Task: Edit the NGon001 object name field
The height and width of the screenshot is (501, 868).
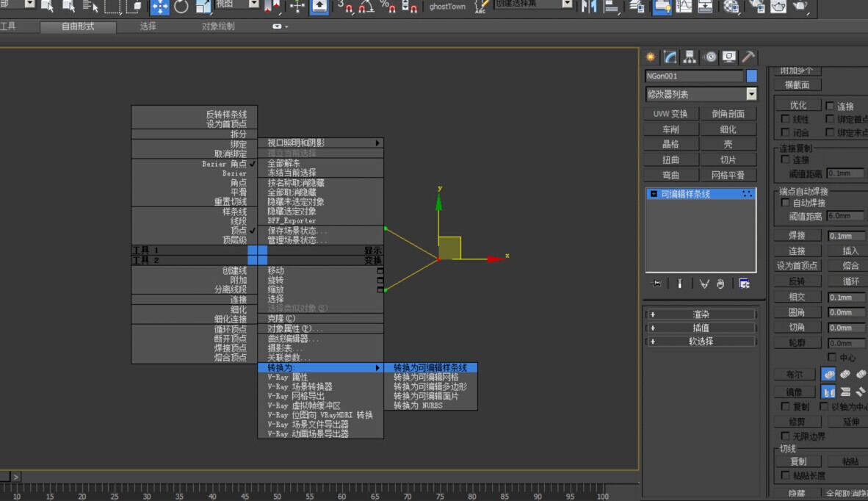Action: point(694,76)
